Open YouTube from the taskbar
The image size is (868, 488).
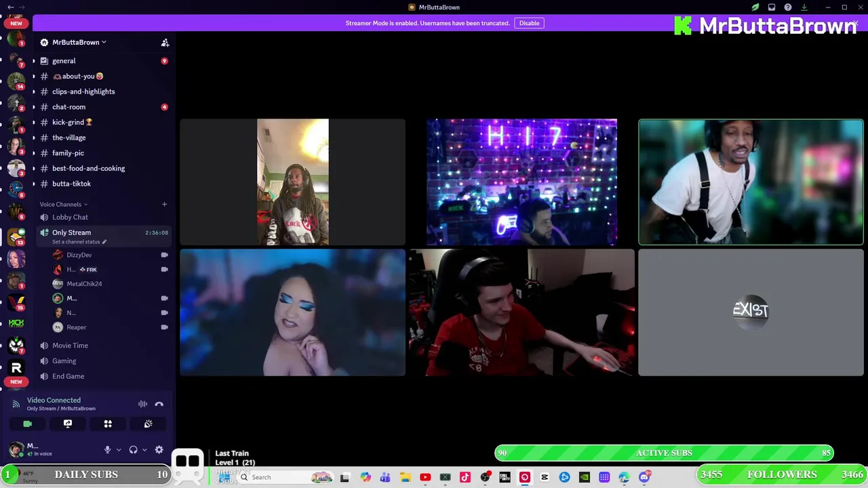[425, 477]
